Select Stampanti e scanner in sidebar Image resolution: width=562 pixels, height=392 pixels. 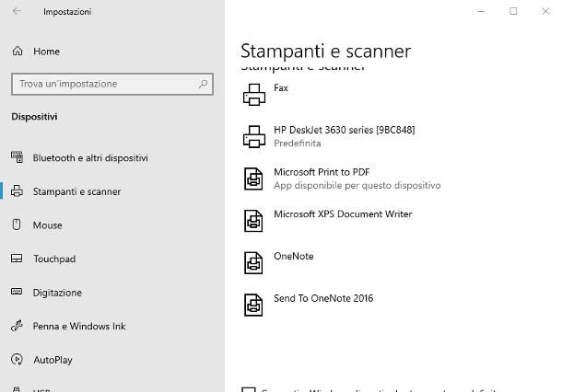(76, 191)
